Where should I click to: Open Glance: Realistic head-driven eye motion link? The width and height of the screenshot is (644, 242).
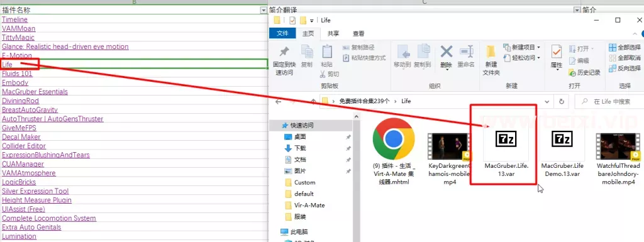(x=65, y=47)
